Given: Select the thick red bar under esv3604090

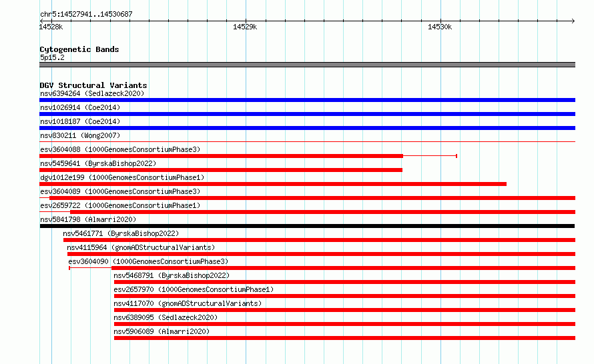Looking at the screenshot, I should 343,268.
